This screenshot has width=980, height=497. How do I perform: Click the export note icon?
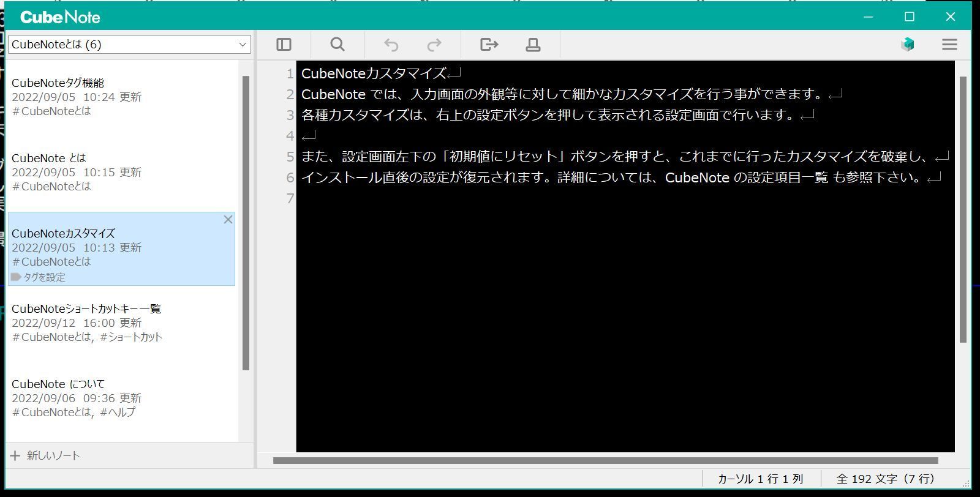click(x=489, y=45)
